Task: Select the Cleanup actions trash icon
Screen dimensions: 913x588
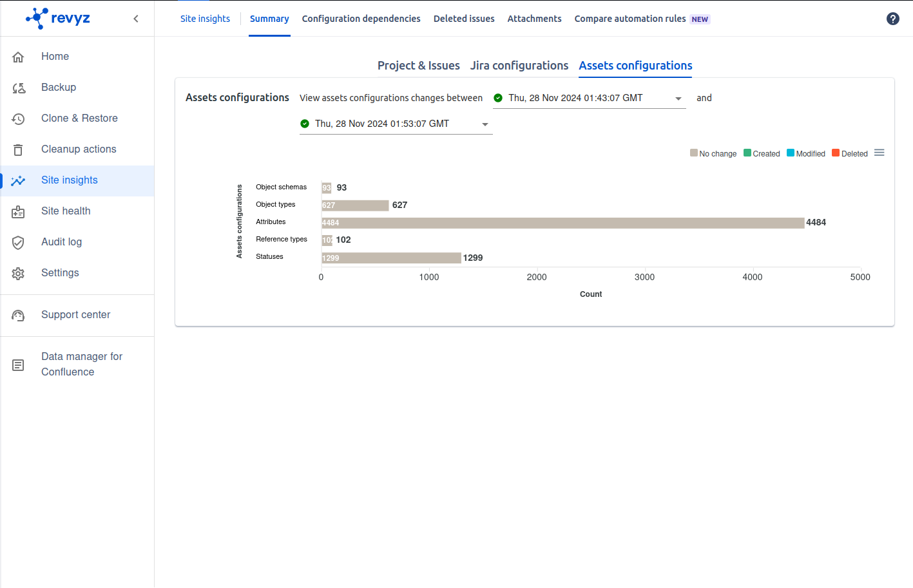Action: coord(18,149)
